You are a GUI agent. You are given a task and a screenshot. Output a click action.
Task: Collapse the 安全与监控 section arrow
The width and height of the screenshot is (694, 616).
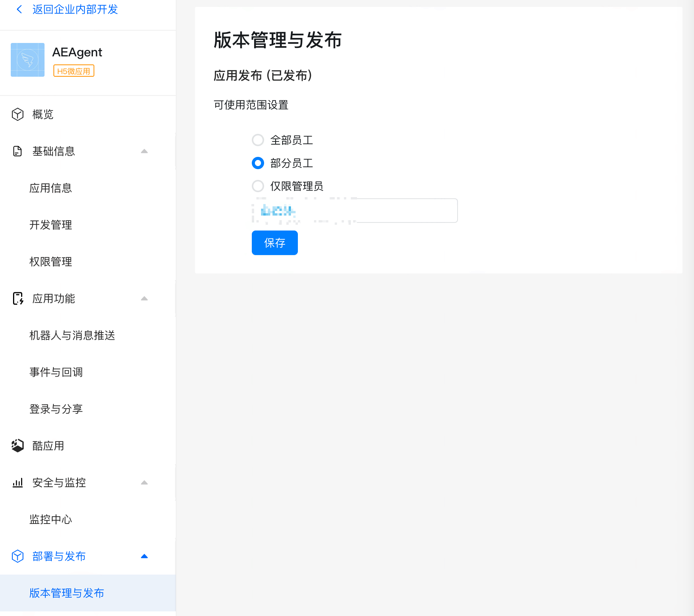tap(144, 483)
